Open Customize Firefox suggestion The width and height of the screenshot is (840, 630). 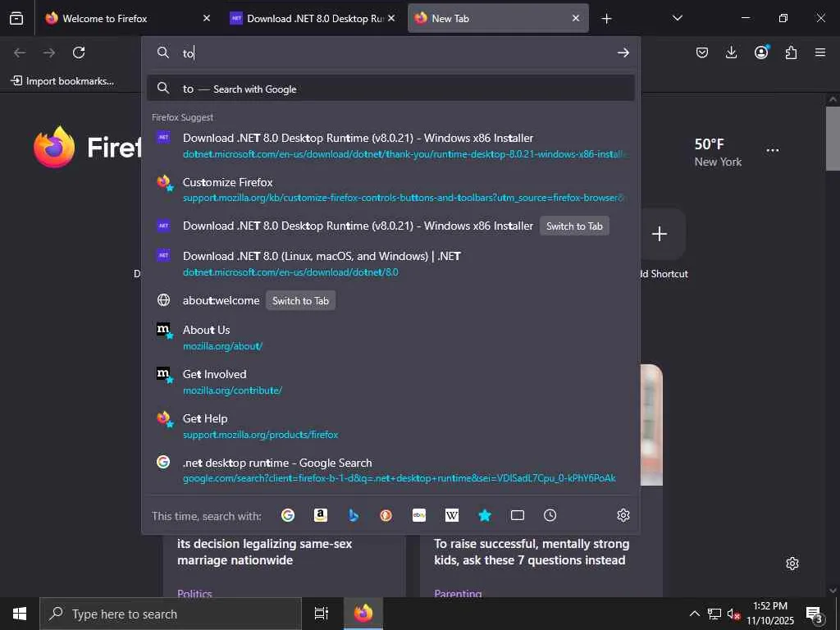tap(390, 189)
